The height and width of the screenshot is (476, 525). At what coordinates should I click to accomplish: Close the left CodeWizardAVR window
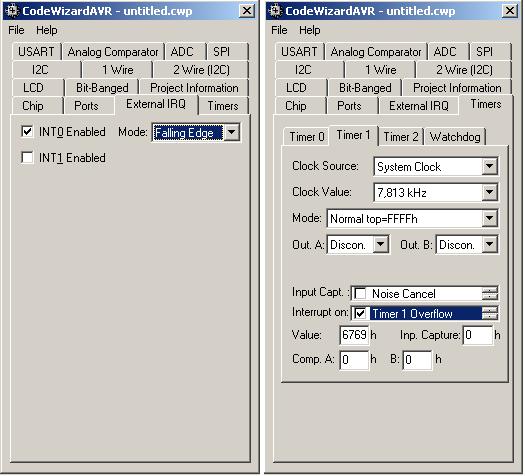coord(247,11)
